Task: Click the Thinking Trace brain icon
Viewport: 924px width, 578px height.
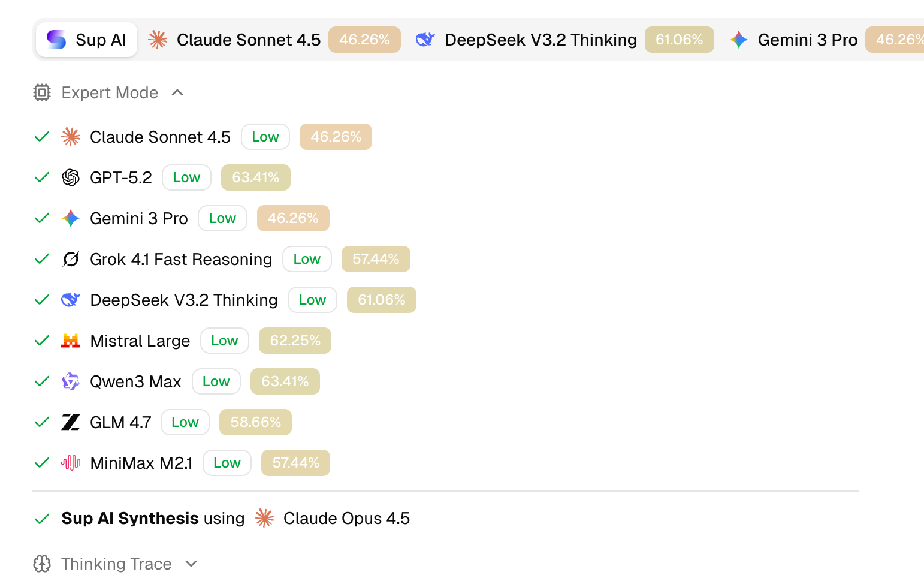Action: click(42, 564)
